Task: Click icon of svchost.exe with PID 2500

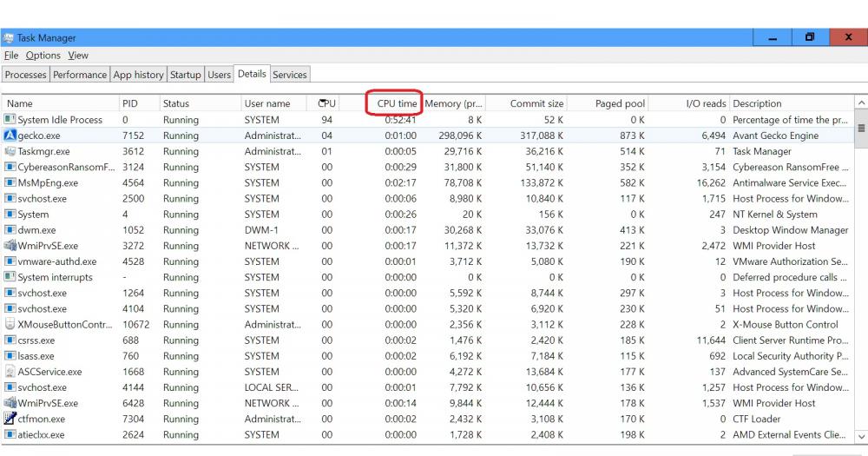Action: (x=10, y=198)
